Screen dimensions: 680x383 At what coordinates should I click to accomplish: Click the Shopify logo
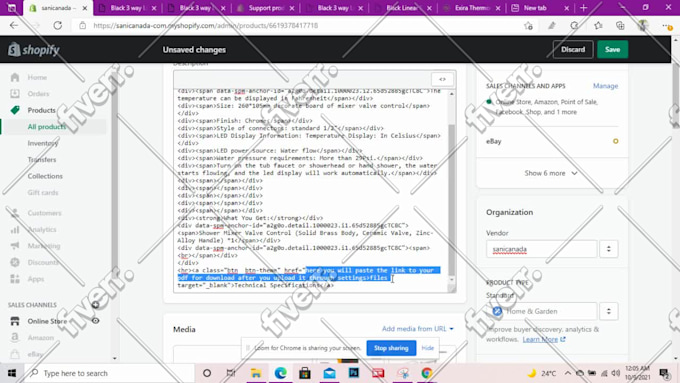coord(33,50)
